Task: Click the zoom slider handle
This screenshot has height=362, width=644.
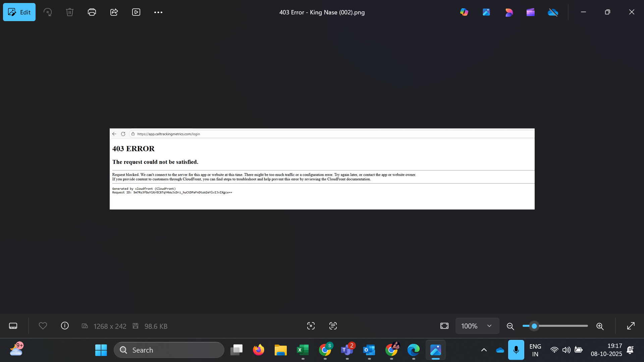Action: click(534, 326)
